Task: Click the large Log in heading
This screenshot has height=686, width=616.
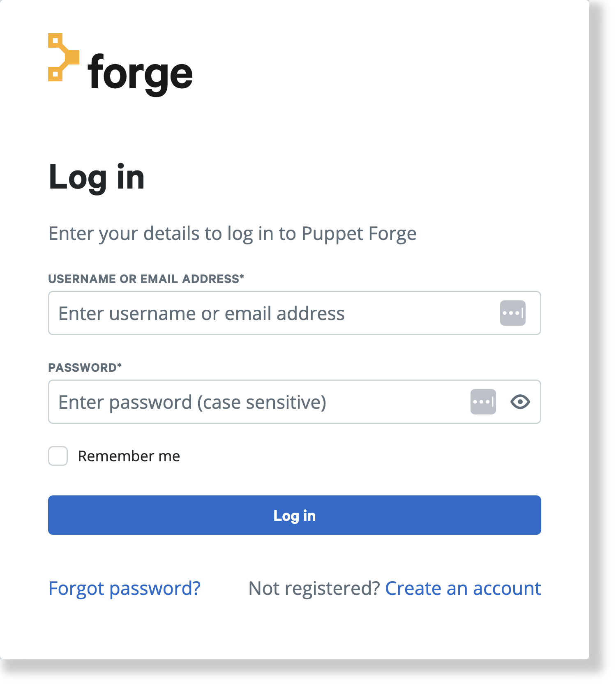Action: [97, 177]
